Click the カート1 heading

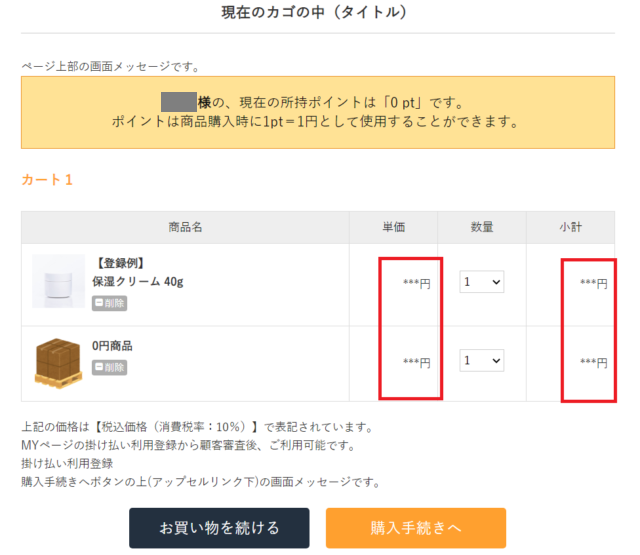click(47, 180)
